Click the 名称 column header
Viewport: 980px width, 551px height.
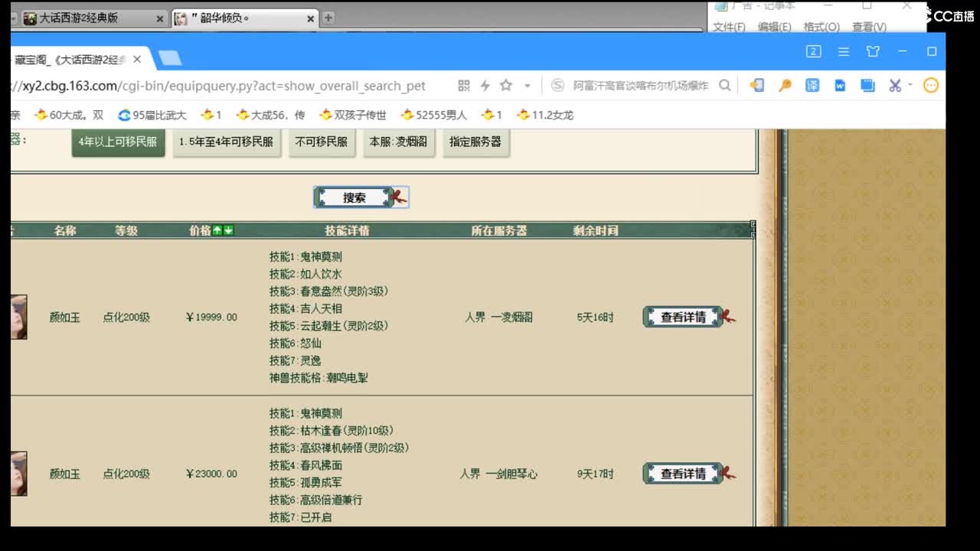pos(65,230)
